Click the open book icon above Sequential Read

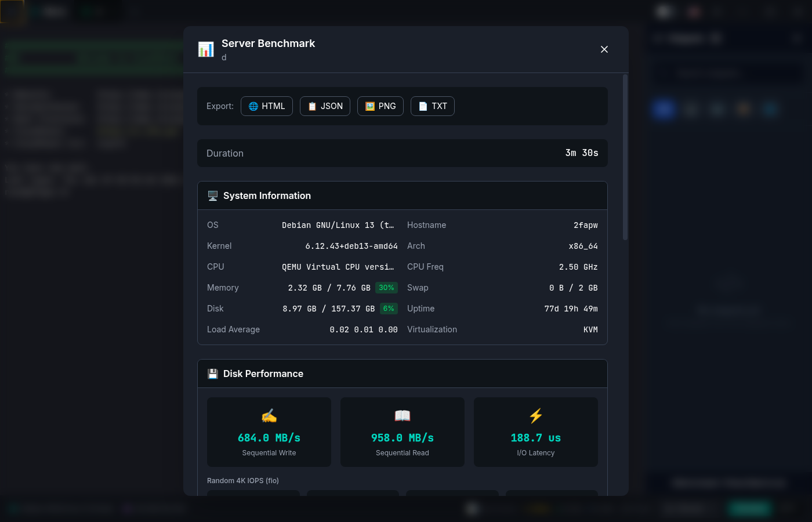pos(402,416)
